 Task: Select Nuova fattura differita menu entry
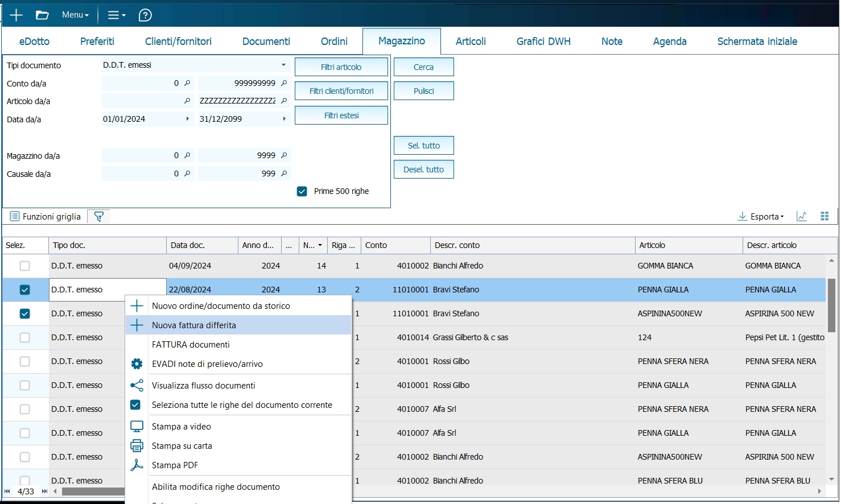tap(194, 325)
